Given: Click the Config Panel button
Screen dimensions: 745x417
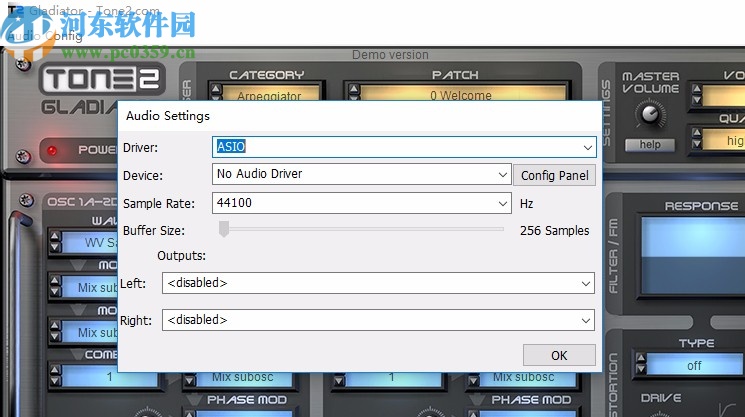Looking at the screenshot, I should (x=554, y=175).
